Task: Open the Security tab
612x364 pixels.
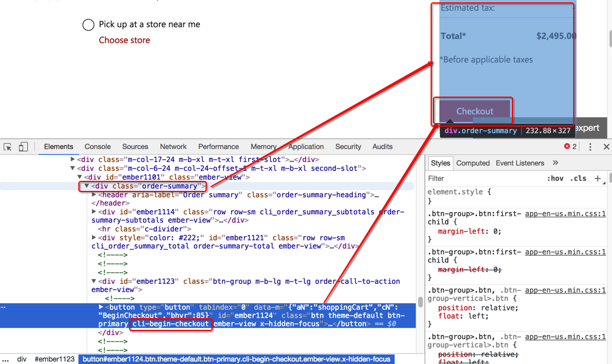Action: [x=348, y=147]
